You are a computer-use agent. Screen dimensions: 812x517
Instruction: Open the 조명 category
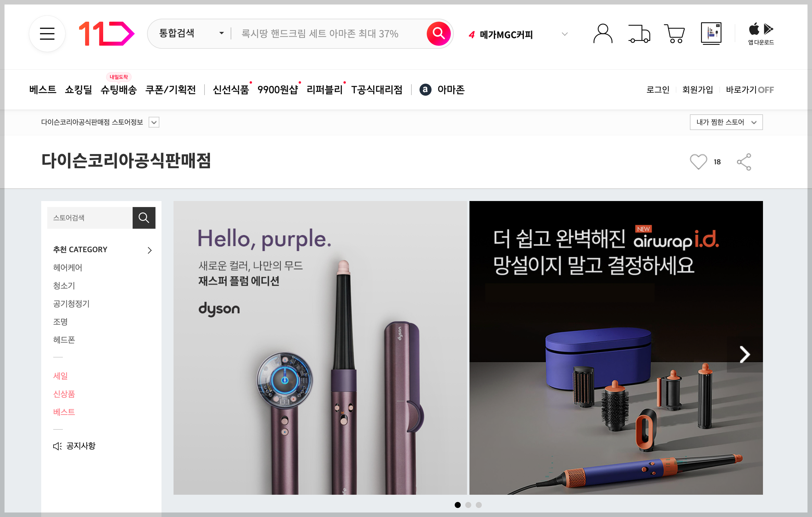[x=60, y=322]
